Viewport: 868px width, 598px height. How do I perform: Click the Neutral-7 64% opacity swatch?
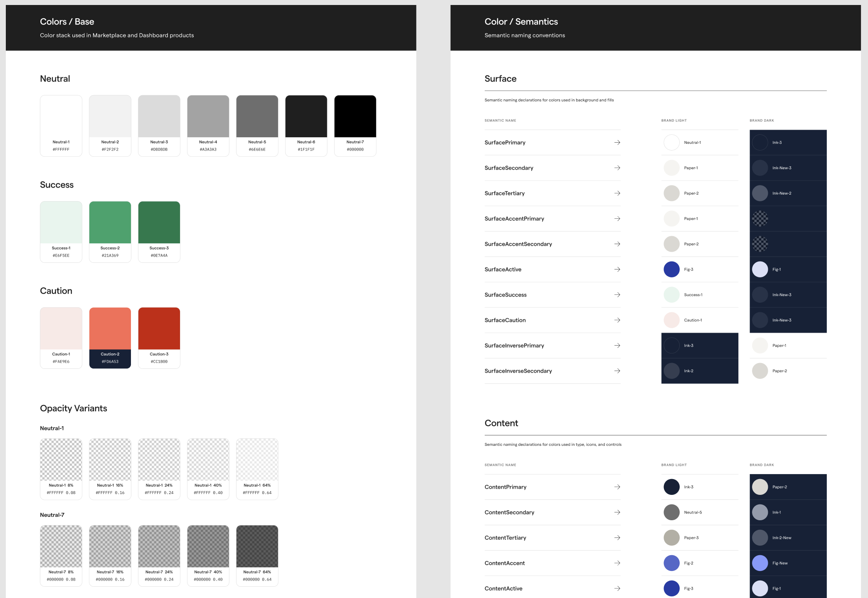point(257,546)
